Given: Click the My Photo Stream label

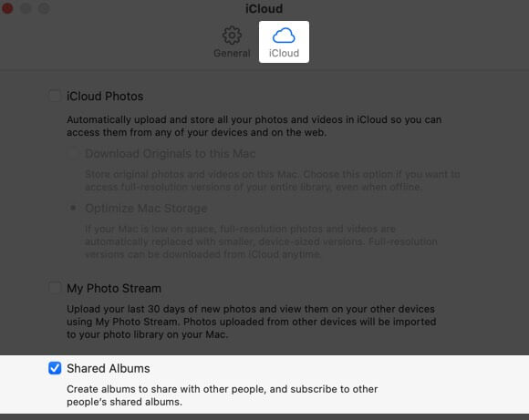Looking at the screenshot, I should pos(114,289).
